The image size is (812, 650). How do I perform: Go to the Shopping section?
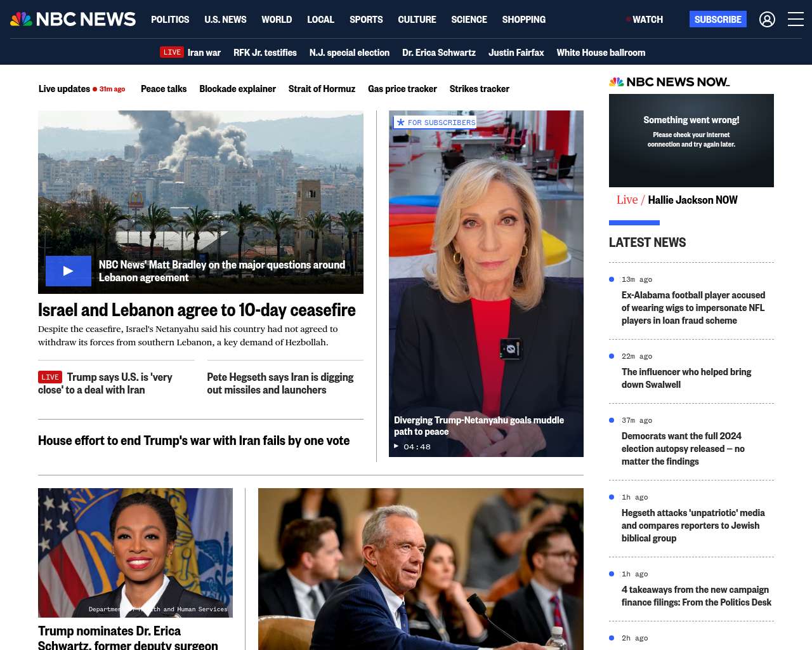point(523,20)
